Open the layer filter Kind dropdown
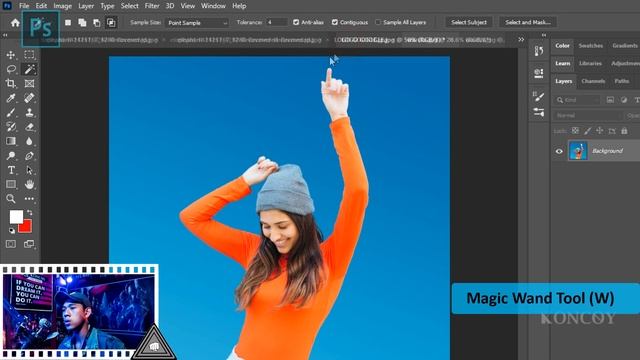 [577, 100]
